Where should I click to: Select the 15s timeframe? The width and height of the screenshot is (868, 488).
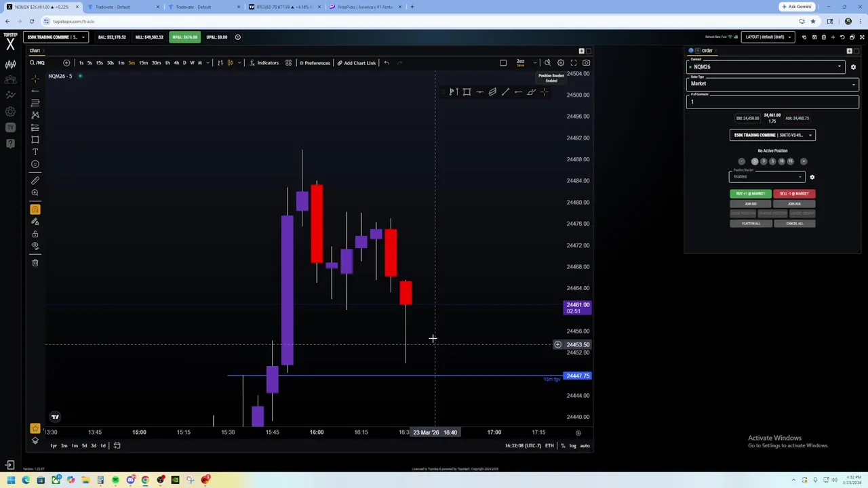click(x=99, y=63)
